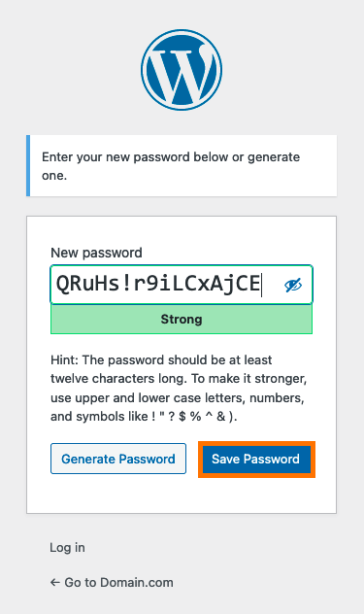Click the blue accent bar of the notice box
The width and height of the screenshot is (364, 614).
tap(28, 165)
